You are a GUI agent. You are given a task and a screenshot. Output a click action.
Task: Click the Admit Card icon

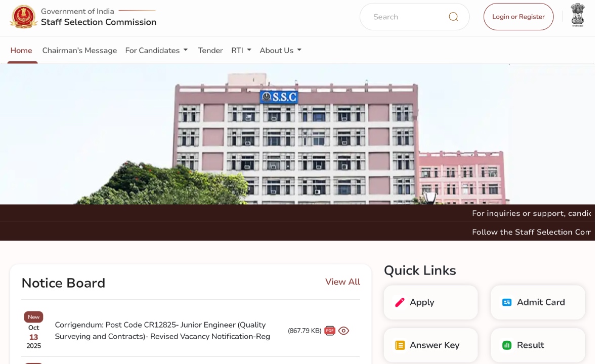pyautogui.click(x=507, y=302)
